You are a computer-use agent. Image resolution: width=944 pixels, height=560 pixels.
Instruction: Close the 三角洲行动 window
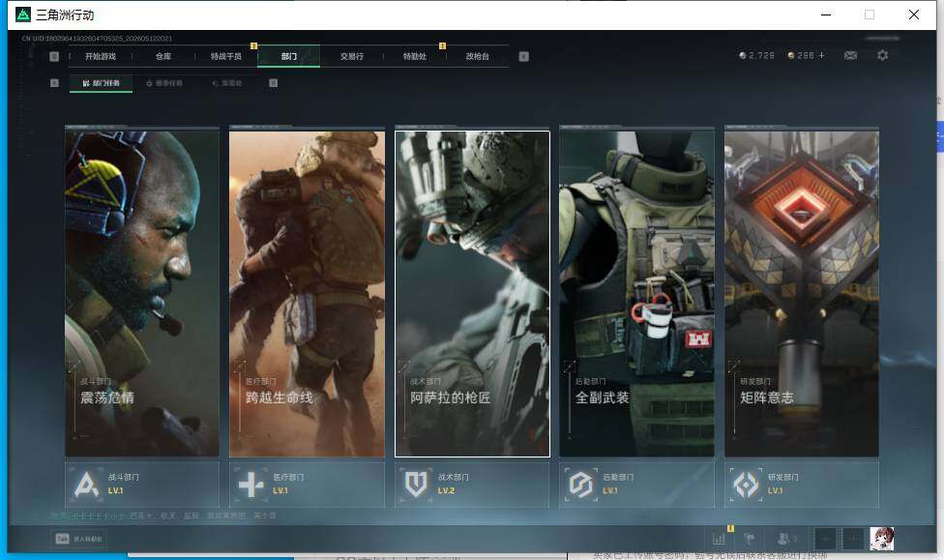point(914,15)
